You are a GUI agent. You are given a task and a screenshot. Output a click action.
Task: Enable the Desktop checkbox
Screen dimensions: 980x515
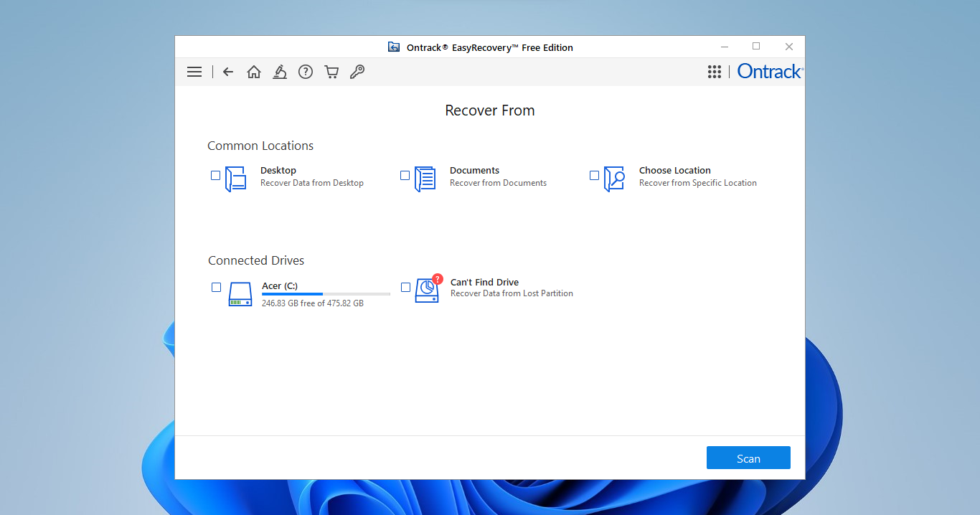point(215,175)
